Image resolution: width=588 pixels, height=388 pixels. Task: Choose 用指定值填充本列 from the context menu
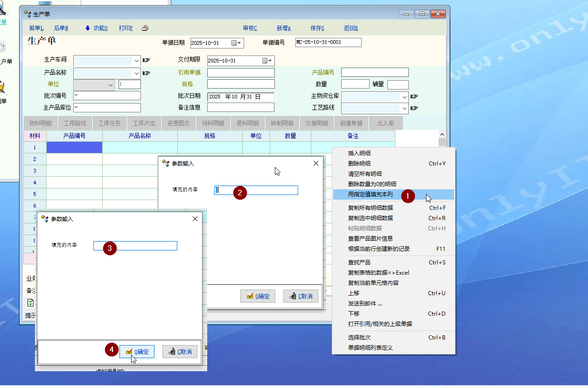coord(370,194)
